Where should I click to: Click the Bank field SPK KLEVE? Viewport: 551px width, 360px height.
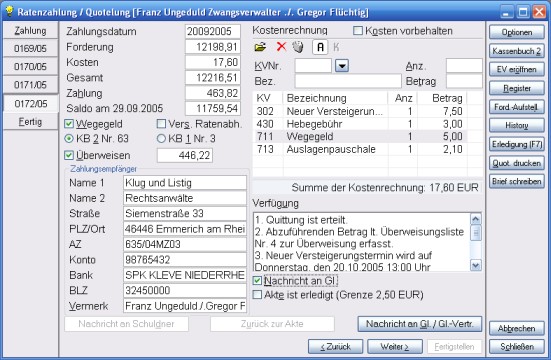(x=185, y=275)
